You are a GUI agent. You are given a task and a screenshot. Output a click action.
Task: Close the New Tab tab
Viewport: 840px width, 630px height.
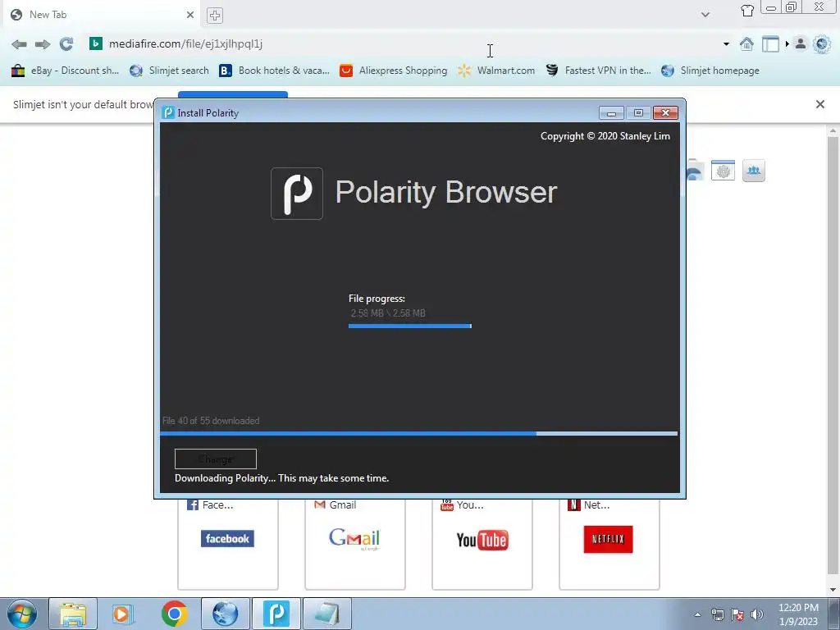point(190,15)
